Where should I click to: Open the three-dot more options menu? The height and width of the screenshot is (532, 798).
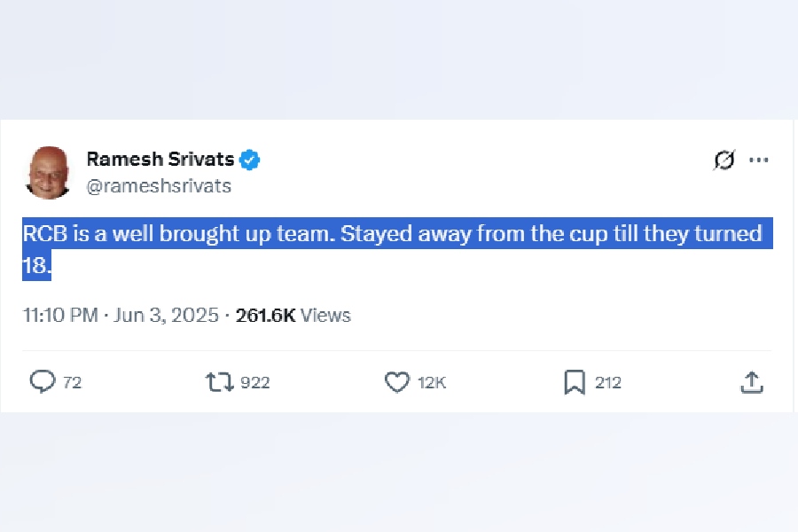758,160
